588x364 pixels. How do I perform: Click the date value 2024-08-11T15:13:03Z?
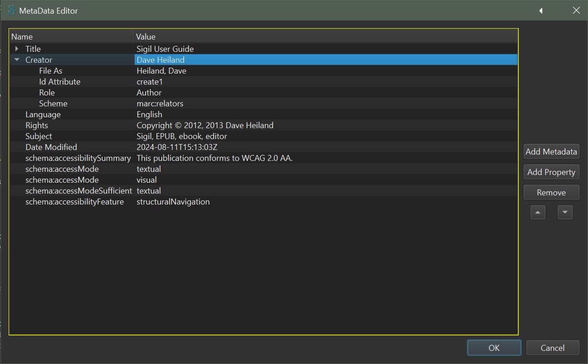click(177, 147)
